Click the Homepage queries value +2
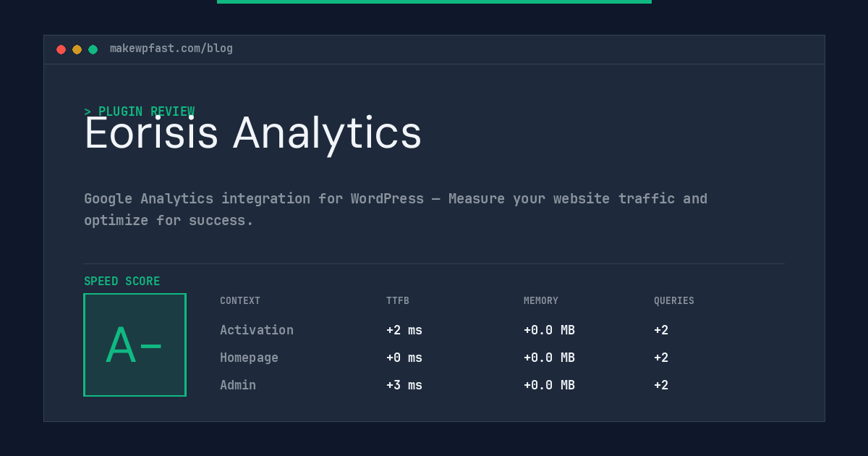868x456 pixels. click(x=661, y=358)
